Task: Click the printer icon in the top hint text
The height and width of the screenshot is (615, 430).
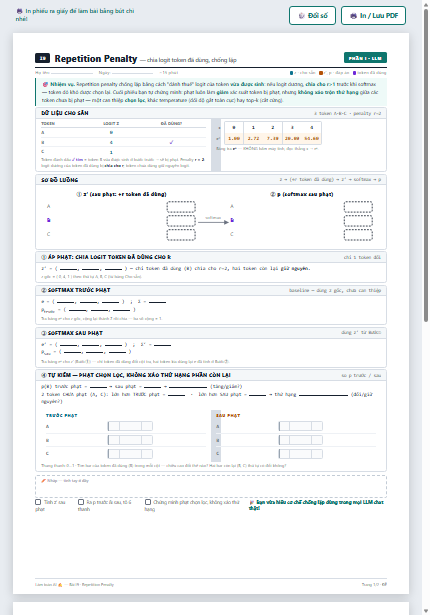Action: point(19,11)
